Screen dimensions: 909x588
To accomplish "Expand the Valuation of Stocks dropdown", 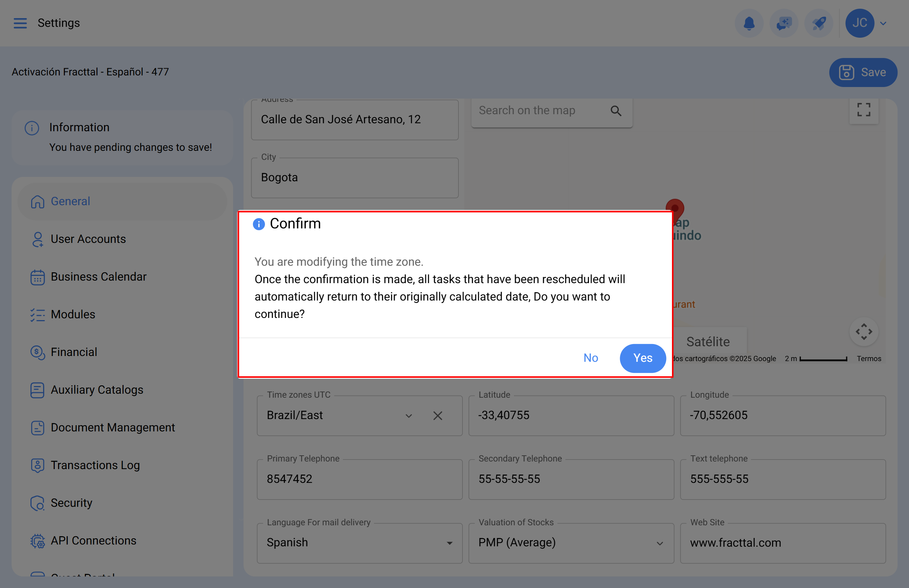I will pos(659,543).
